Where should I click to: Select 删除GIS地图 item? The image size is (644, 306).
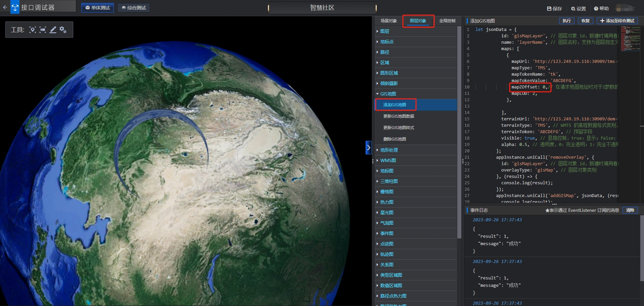tap(416, 139)
